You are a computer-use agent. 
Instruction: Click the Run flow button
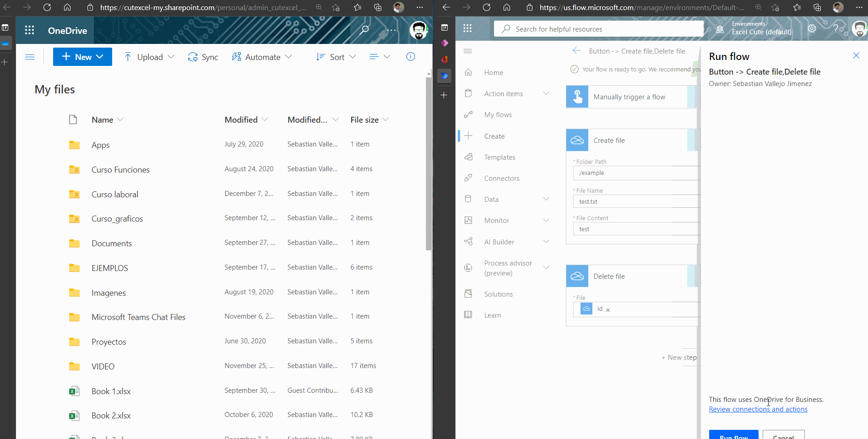pos(733,434)
